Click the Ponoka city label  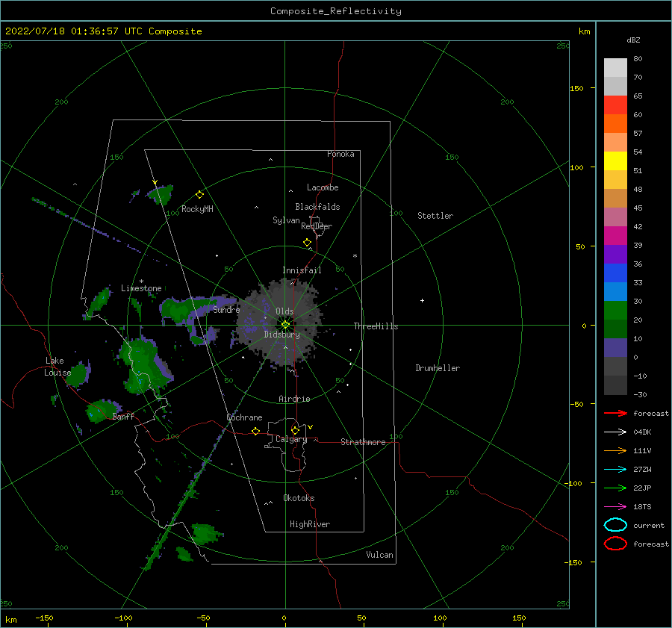click(340, 154)
